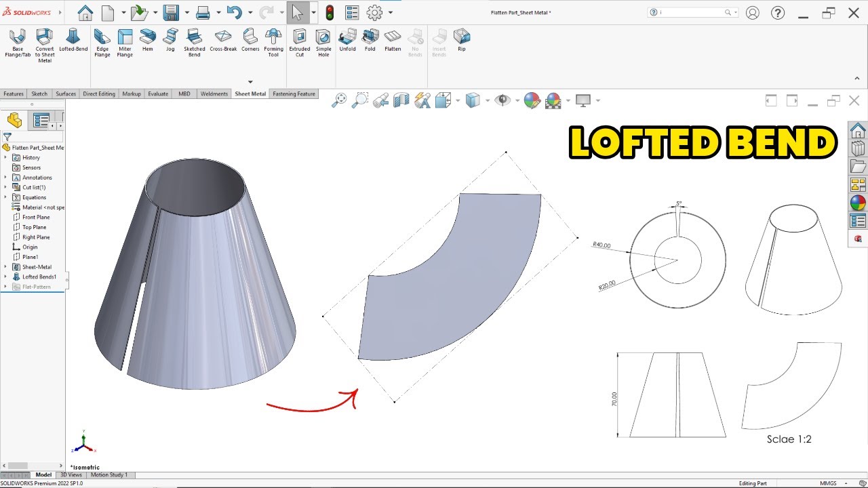868x488 pixels.
Task: Add a Cross-Break
Action: tap(223, 41)
